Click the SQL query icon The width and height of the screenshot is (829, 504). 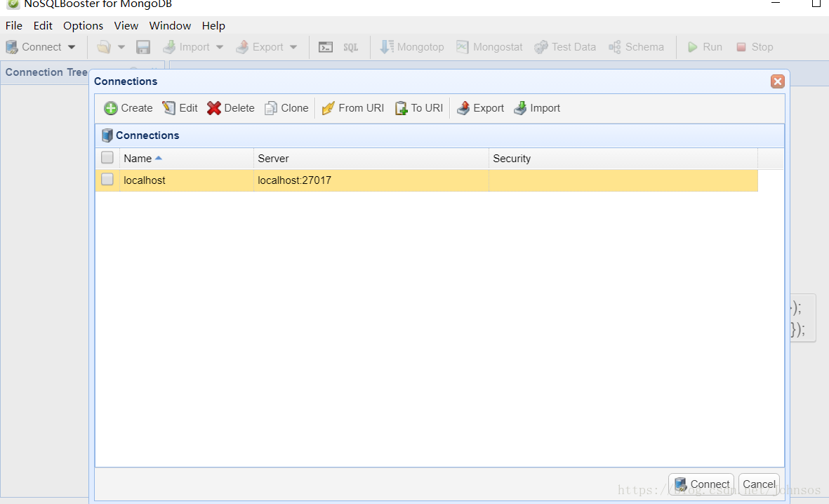[350, 47]
